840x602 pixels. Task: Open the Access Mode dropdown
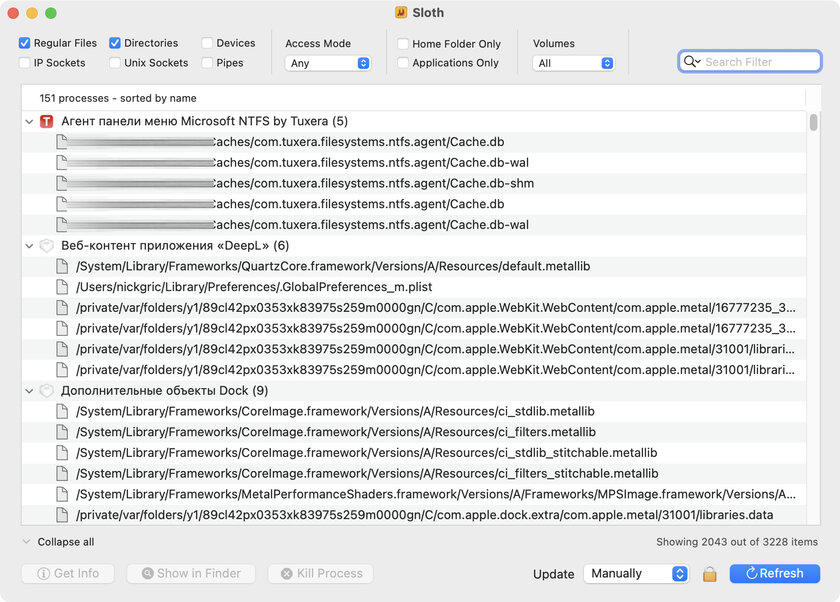coord(327,63)
